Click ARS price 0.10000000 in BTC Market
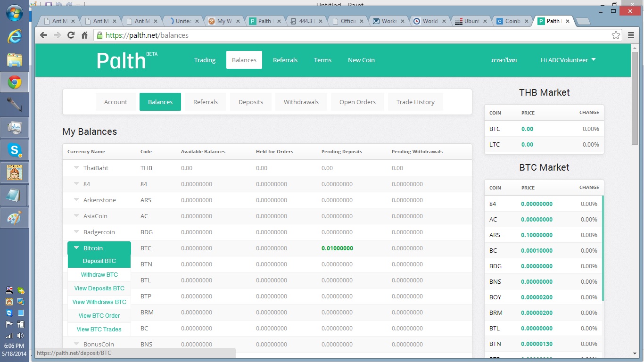 [537, 235]
